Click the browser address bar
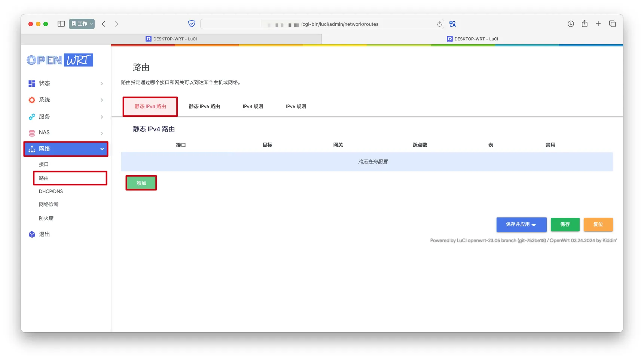 [322, 24]
